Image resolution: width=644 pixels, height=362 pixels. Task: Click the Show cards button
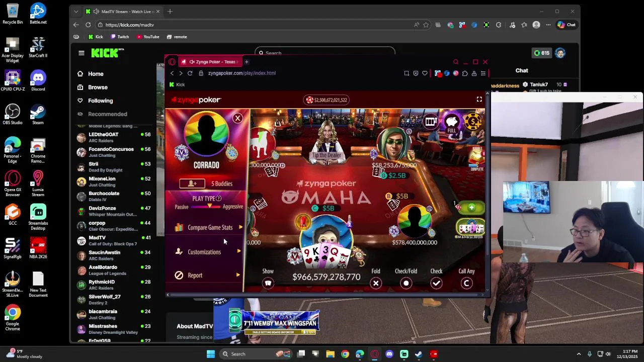tap(268, 283)
